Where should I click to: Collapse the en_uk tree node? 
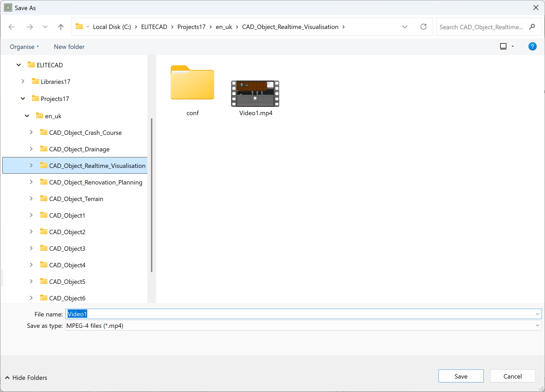(27, 116)
